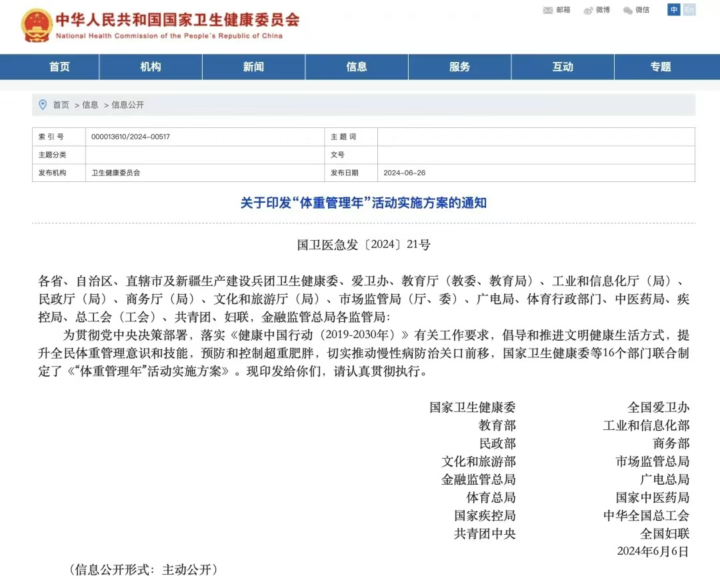The width and height of the screenshot is (720, 588).
Task: Click the 信息 breadcrumb link
Action: [90, 105]
